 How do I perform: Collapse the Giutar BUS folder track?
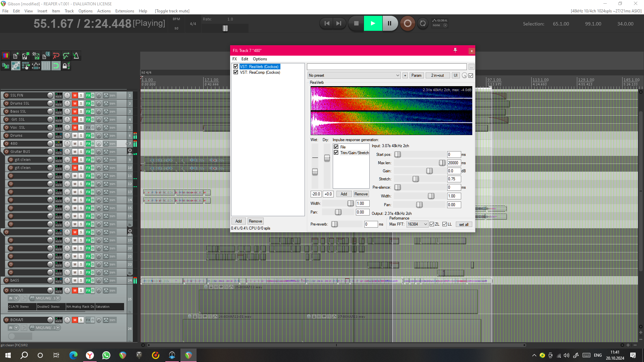pyautogui.click(x=130, y=151)
